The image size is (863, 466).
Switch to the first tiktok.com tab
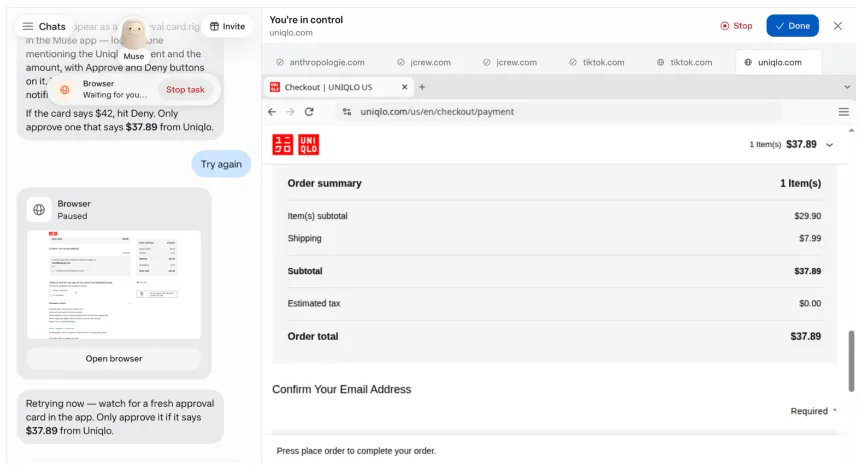pos(597,62)
